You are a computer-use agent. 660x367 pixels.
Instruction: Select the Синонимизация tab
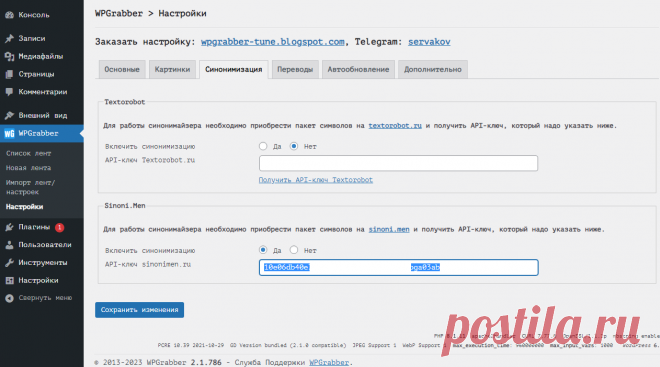pos(234,69)
